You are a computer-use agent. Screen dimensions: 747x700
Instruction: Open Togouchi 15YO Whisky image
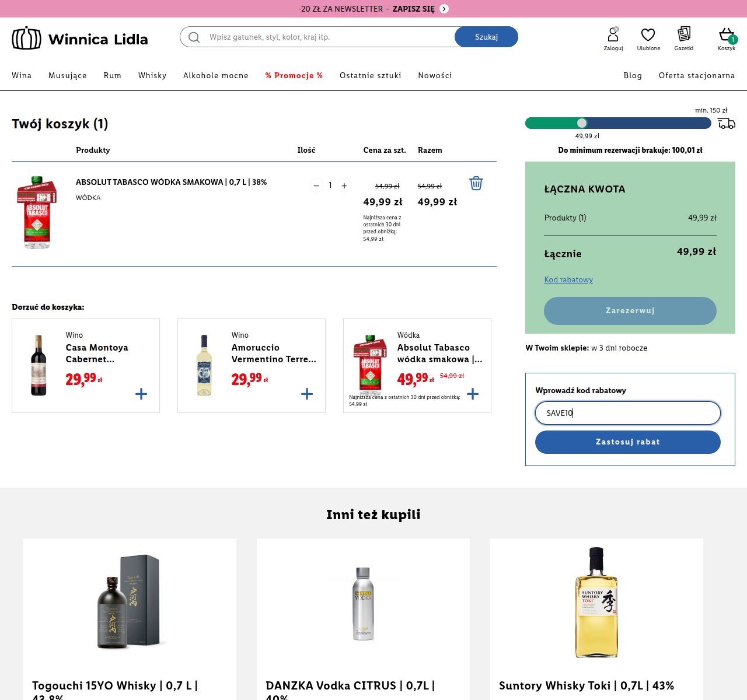tap(130, 602)
